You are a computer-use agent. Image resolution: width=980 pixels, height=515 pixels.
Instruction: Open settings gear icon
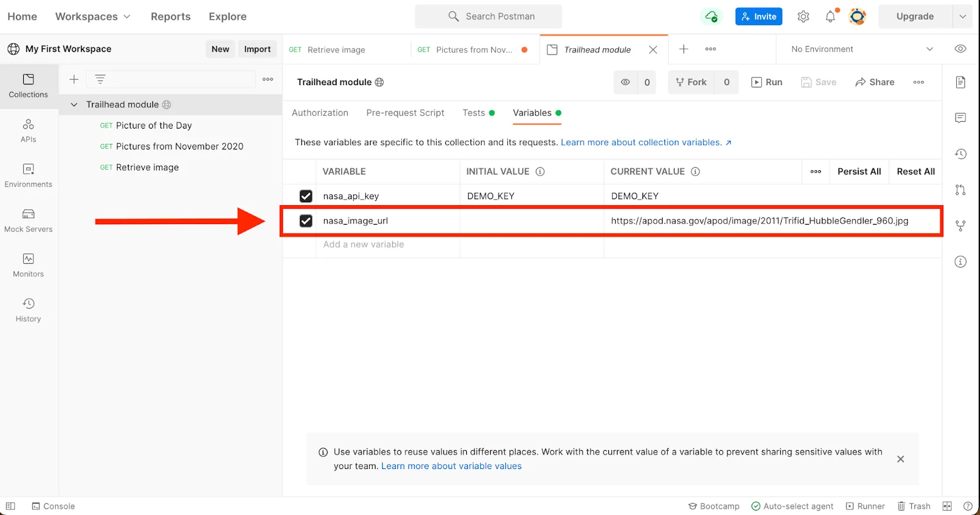(804, 17)
